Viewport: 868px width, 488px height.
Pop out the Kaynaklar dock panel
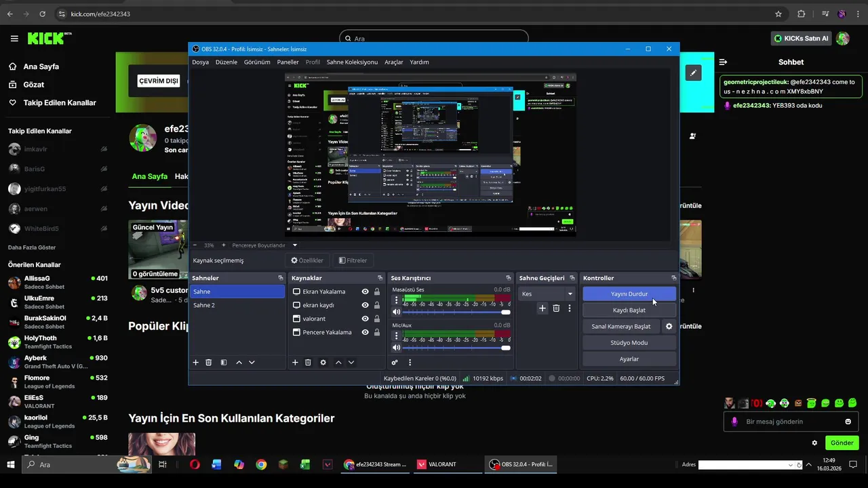(380, 278)
